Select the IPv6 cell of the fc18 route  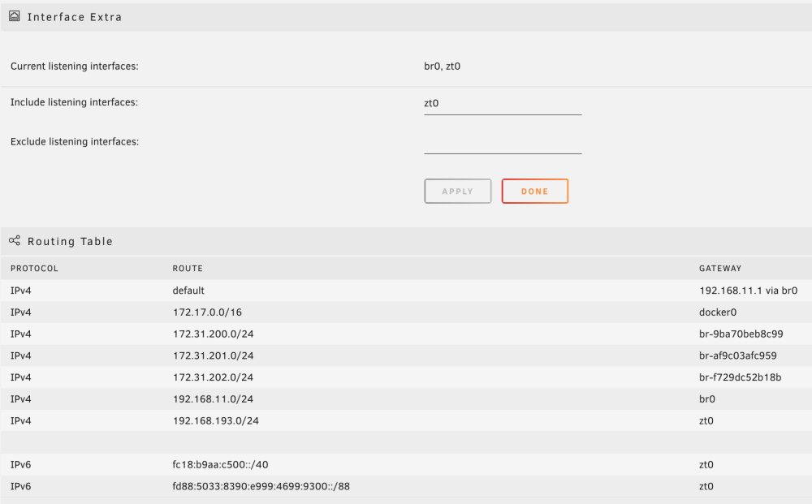point(21,465)
